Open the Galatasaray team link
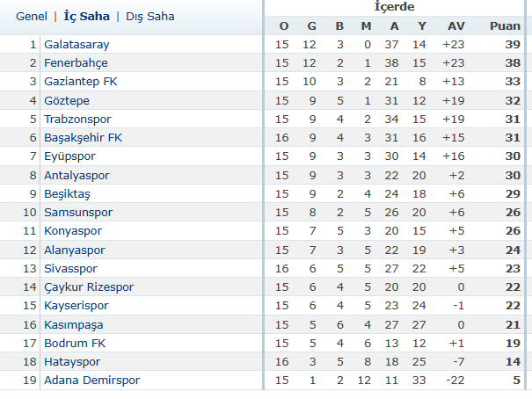The width and height of the screenshot is (532, 399). click(77, 45)
